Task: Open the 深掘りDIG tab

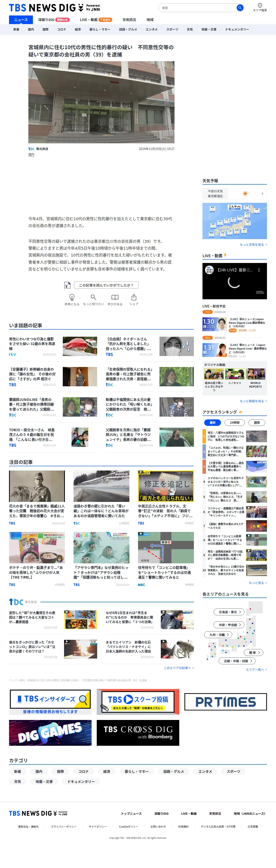Action: point(54,20)
